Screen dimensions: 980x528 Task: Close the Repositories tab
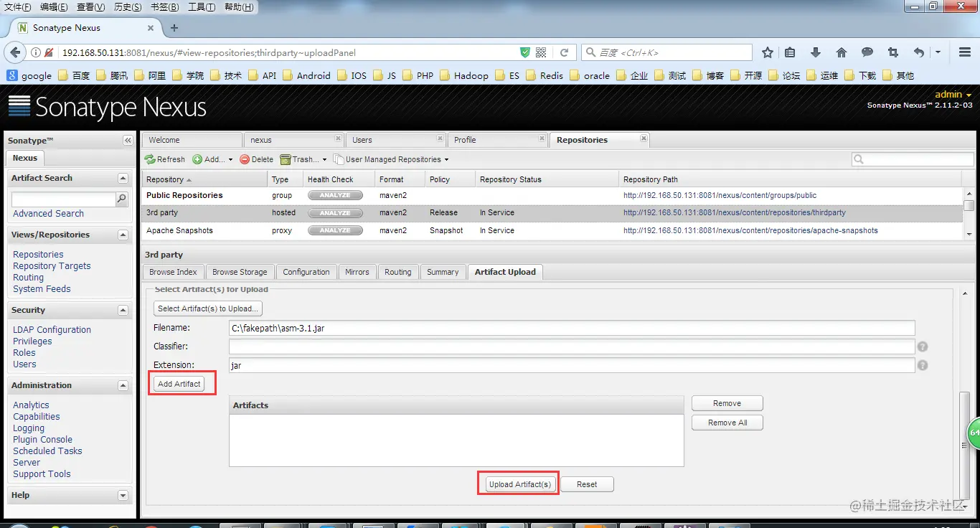tap(644, 138)
